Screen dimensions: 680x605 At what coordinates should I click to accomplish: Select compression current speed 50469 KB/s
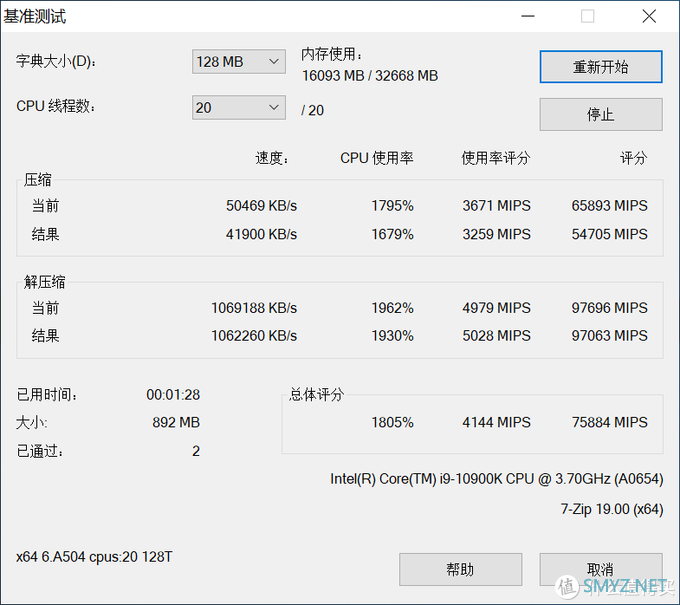coord(261,206)
